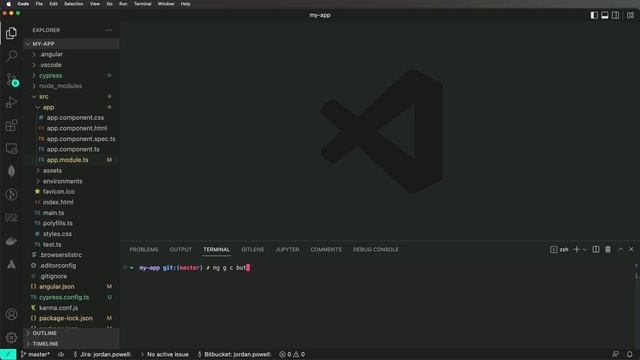Image resolution: width=640 pixels, height=360 pixels.
Task: Open the Explorer view in activity bar
Action: [x=11, y=33]
